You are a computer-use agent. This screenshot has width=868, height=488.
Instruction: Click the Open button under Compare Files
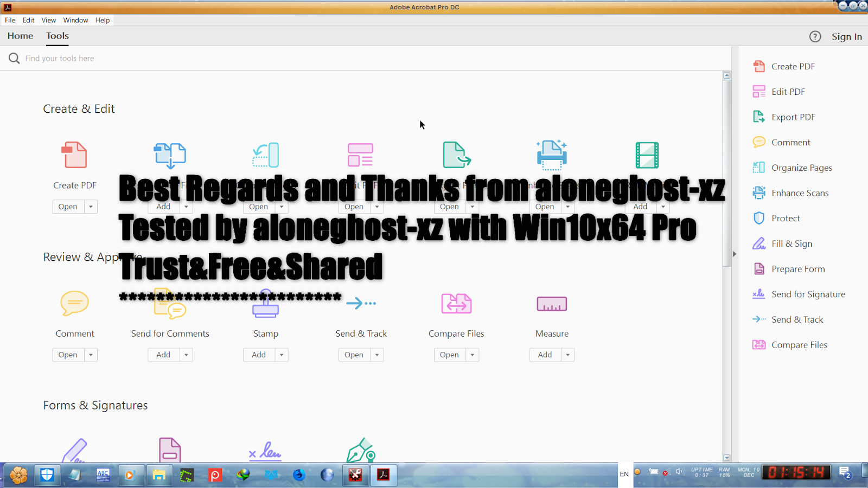pos(450,355)
